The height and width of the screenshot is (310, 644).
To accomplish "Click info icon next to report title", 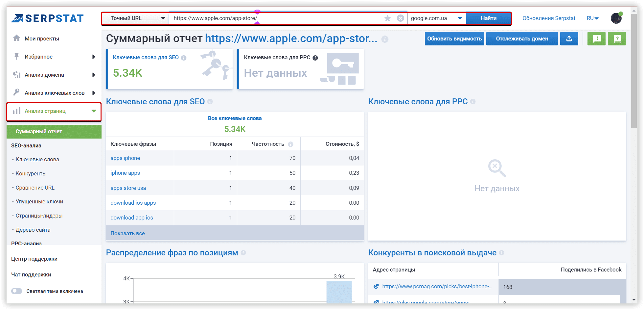I will pyautogui.click(x=385, y=39).
